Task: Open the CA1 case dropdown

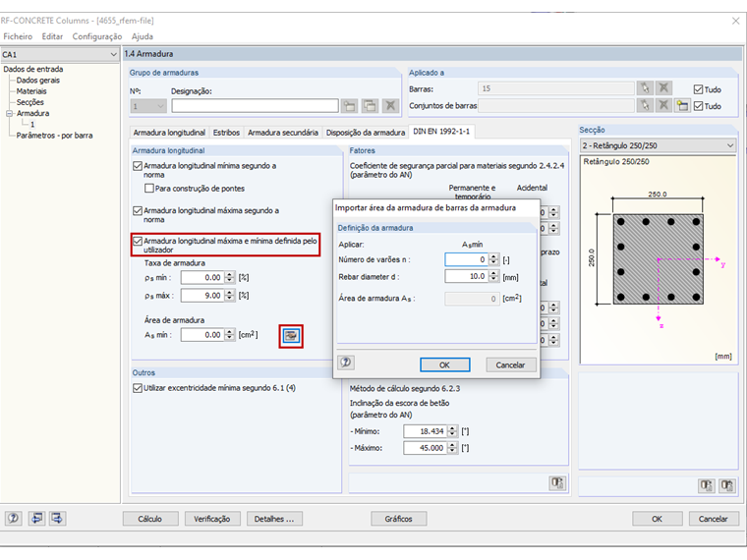Action: pyautogui.click(x=113, y=54)
